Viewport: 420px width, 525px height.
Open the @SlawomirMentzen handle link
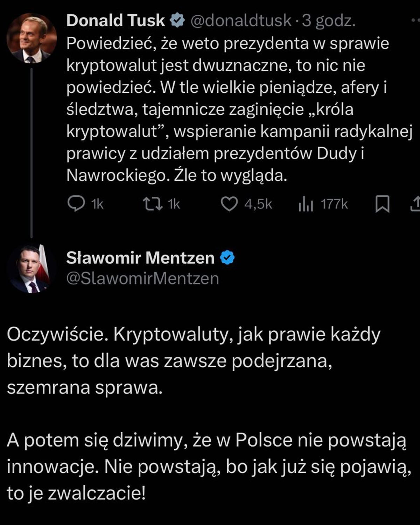click(142, 279)
